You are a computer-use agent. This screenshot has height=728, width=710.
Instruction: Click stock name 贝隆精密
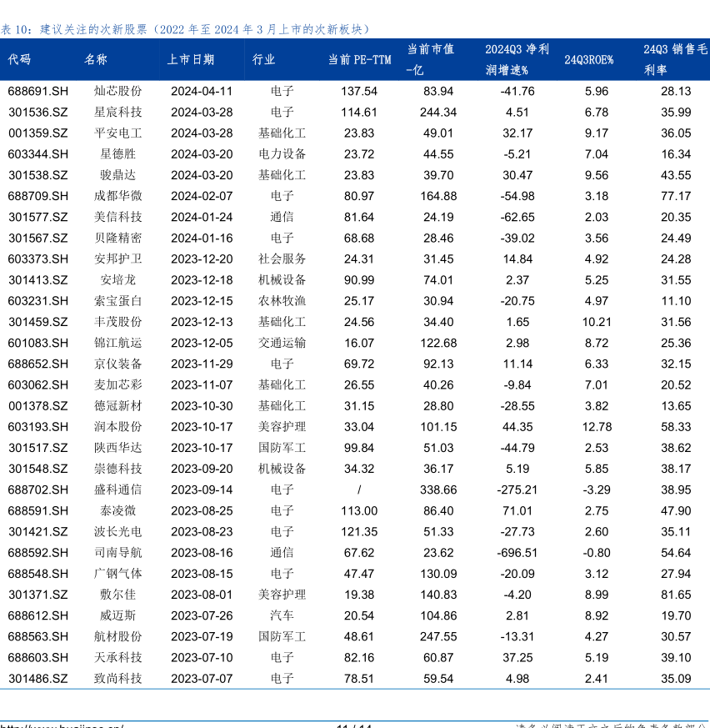coord(117,238)
